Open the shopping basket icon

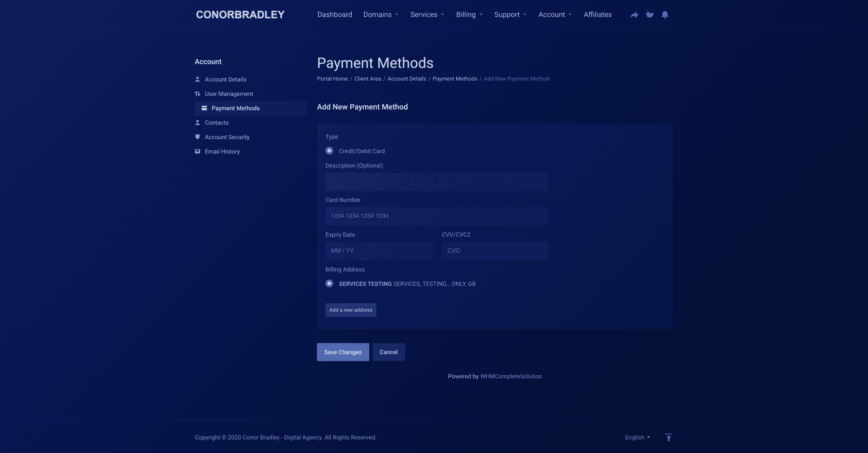click(x=649, y=15)
